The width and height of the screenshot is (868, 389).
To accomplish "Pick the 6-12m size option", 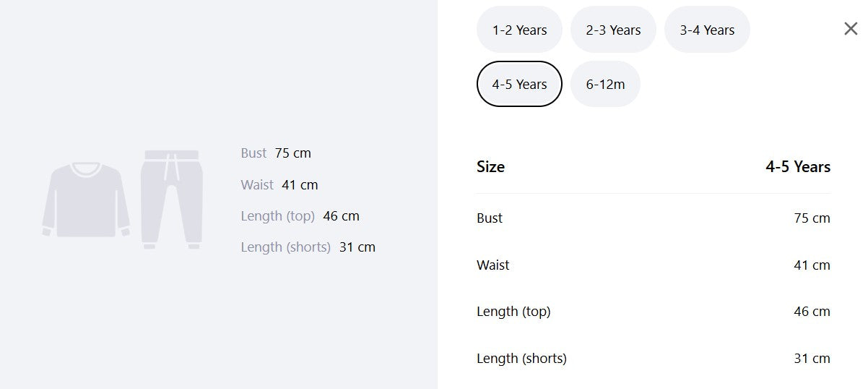I will coord(605,84).
